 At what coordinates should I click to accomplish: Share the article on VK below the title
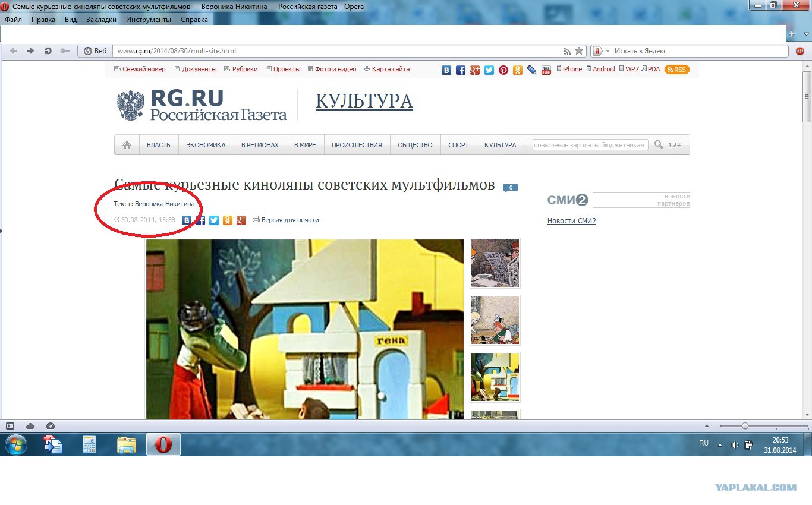click(187, 220)
